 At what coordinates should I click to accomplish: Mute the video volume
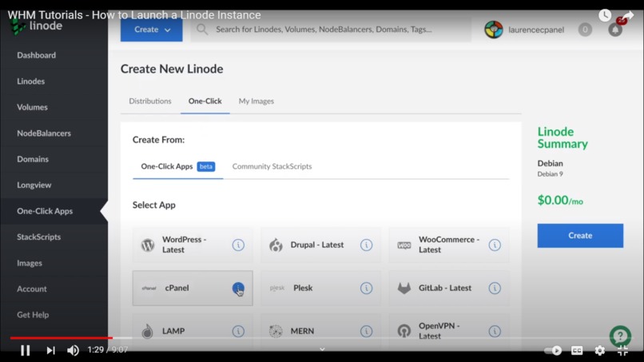coord(73,350)
